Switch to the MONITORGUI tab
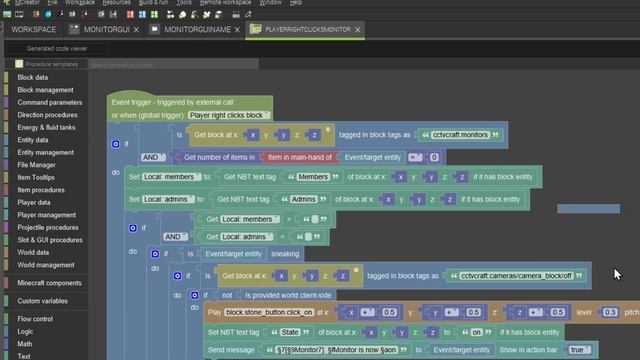The image size is (640, 360). (x=107, y=29)
